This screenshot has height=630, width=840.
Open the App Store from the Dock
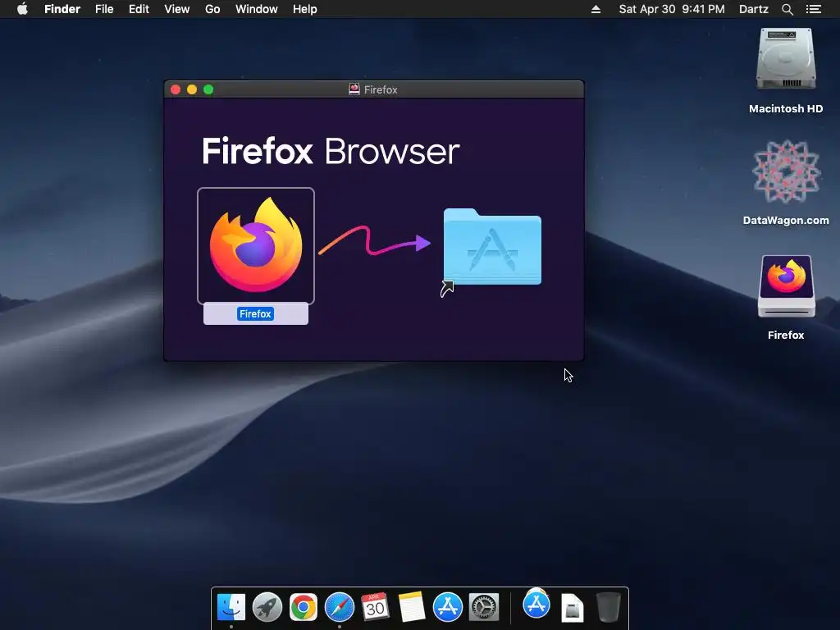(447, 607)
